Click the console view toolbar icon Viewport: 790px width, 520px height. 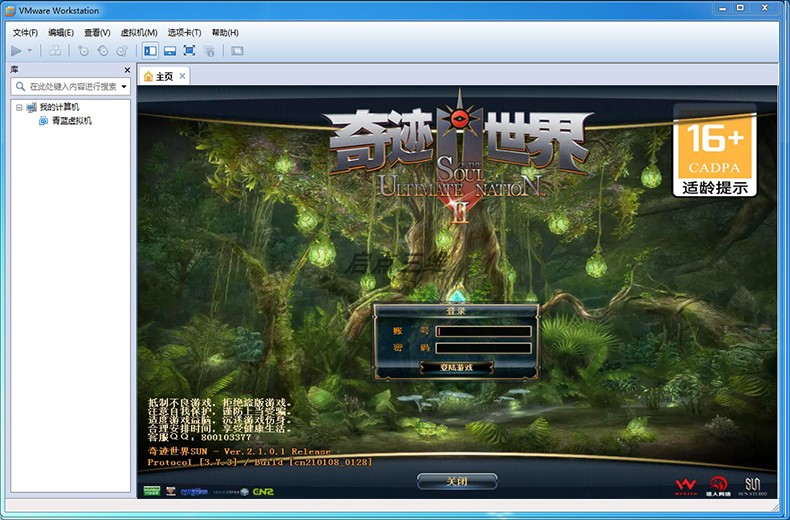[x=237, y=50]
